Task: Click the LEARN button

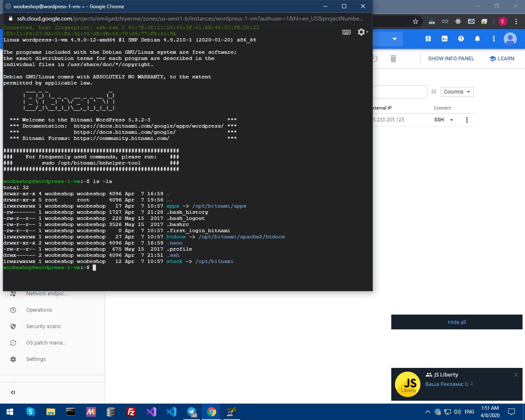Action: [x=502, y=59]
